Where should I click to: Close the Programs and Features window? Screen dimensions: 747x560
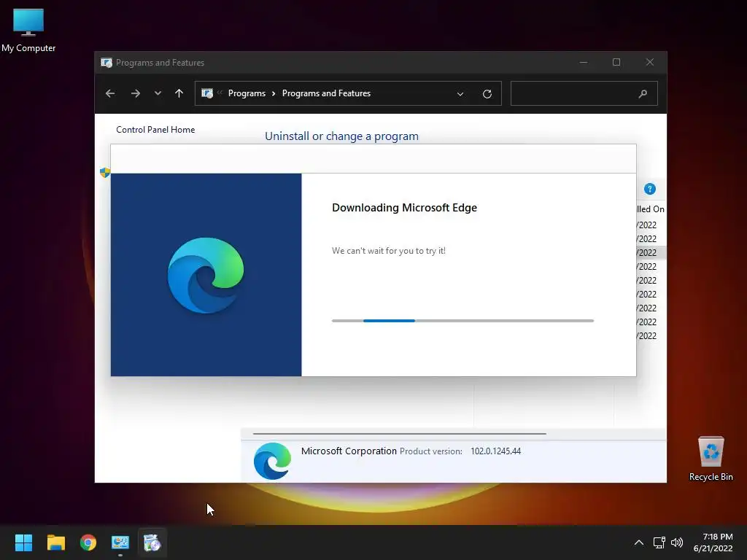tap(650, 63)
